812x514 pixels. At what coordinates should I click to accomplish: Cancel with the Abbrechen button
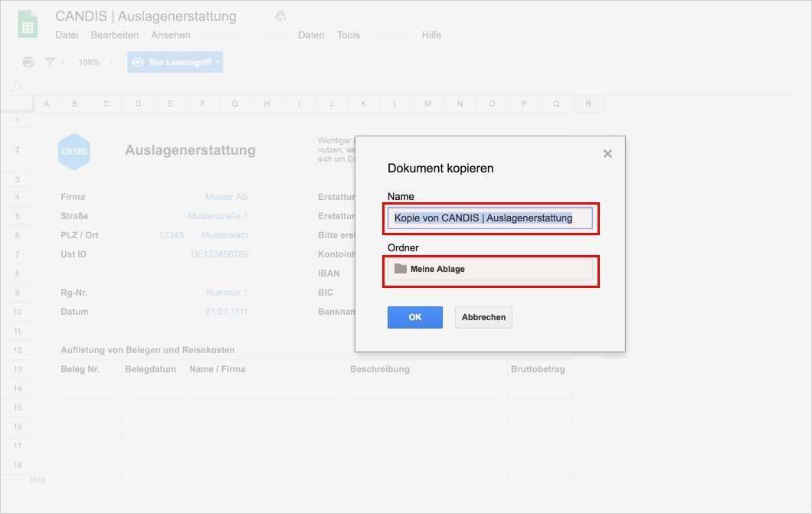(483, 317)
